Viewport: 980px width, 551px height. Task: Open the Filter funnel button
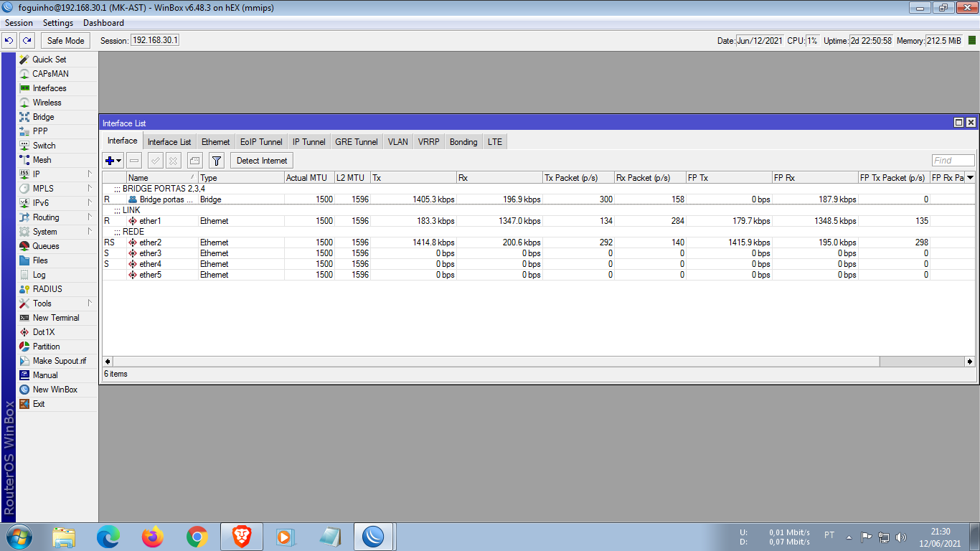tap(217, 161)
